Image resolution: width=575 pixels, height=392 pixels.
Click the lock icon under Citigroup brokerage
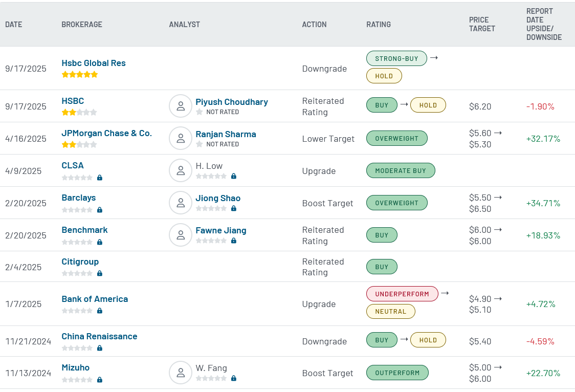click(x=100, y=273)
